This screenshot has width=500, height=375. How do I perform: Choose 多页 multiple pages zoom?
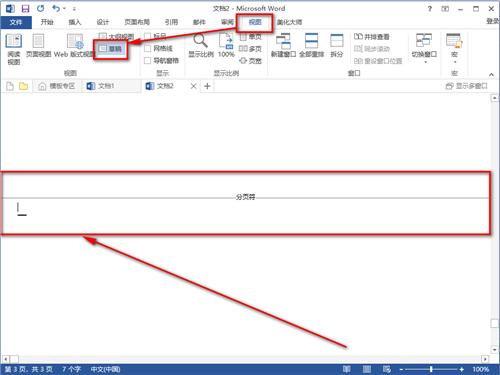(250, 49)
